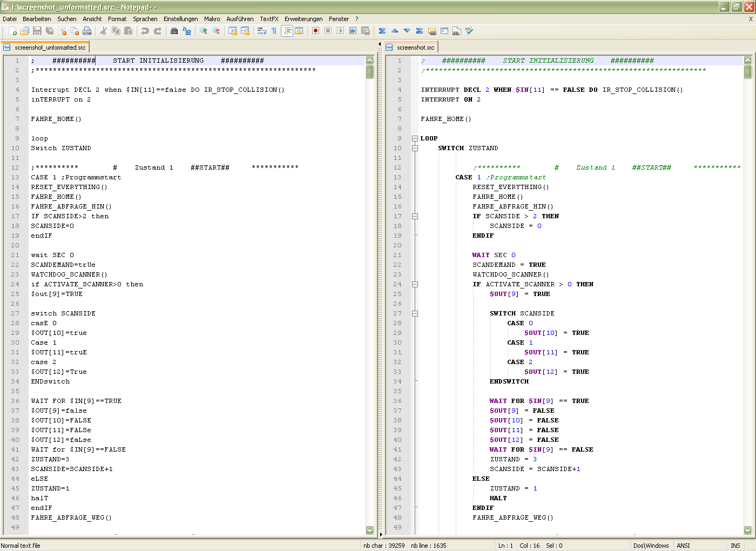Screen dimensions: 756x551
Task: Open the Fenster menu
Action: coord(339,19)
